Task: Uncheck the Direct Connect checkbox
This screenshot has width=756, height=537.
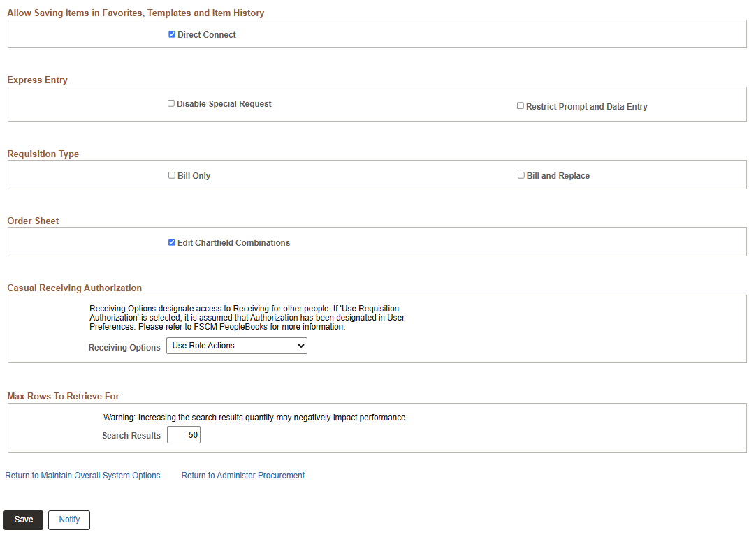Action: click(x=172, y=34)
